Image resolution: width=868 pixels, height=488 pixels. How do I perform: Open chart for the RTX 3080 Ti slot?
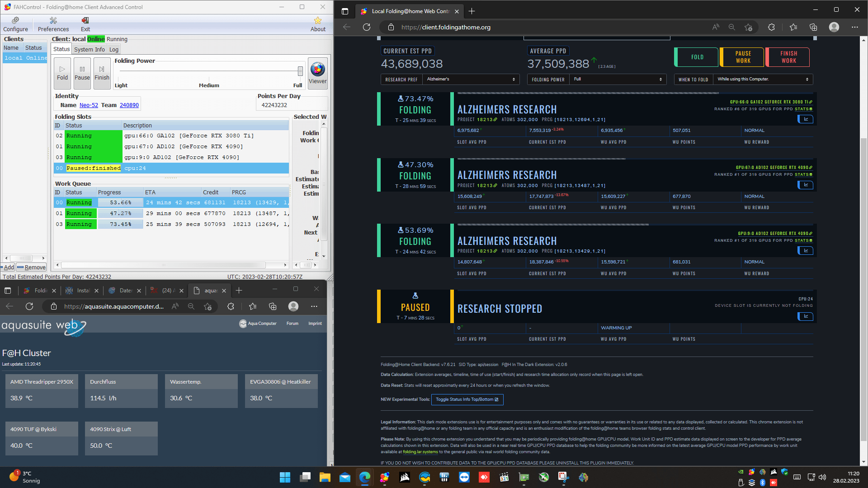tap(805, 119)
